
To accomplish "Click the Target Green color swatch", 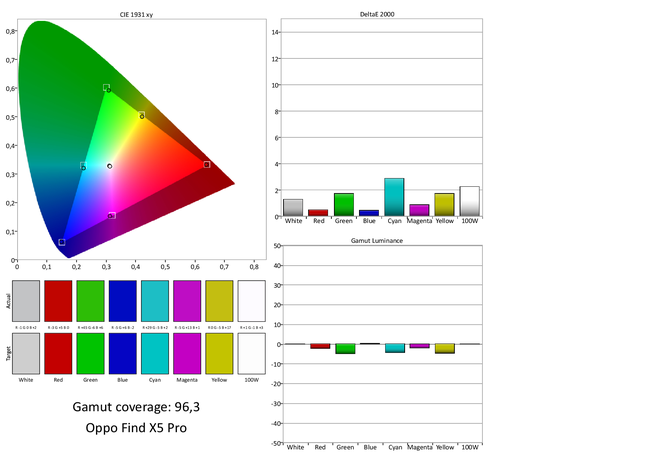I will pos(90,354).
